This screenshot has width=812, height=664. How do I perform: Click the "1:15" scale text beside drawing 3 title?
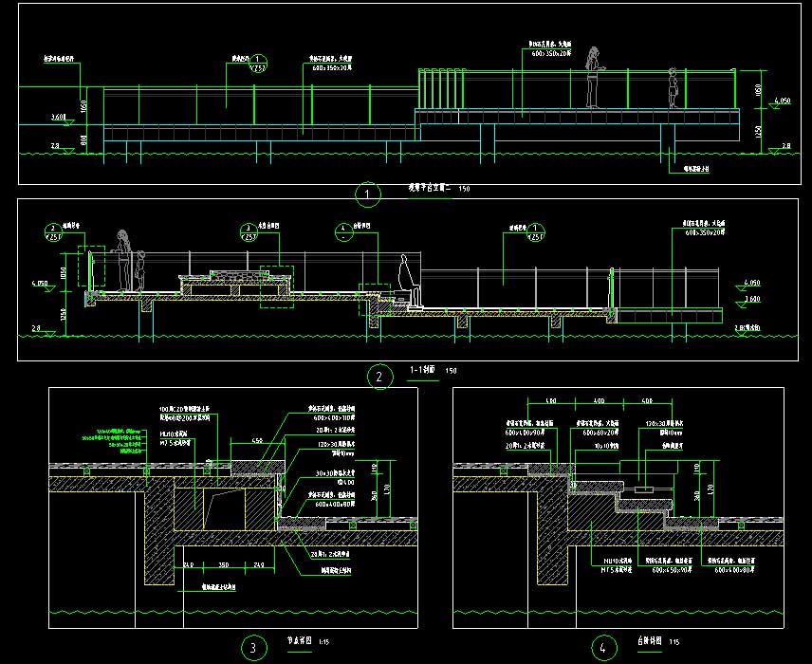(323, 642)
